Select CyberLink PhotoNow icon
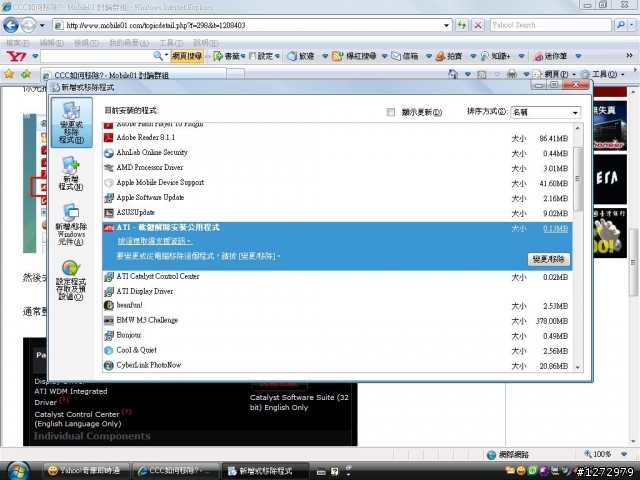The width and height of the screenshot is (640, 480). (x=109, y=365)
